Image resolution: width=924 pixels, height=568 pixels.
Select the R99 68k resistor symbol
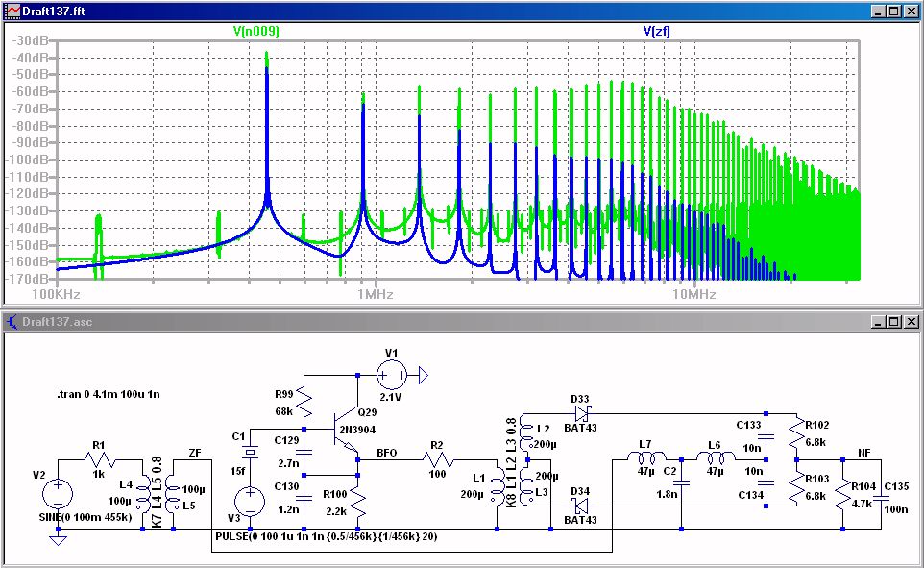[304, 403]
